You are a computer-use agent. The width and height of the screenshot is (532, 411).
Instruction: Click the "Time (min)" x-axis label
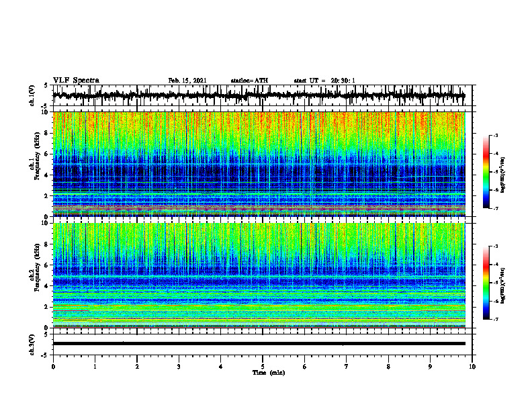pos(269,373)
